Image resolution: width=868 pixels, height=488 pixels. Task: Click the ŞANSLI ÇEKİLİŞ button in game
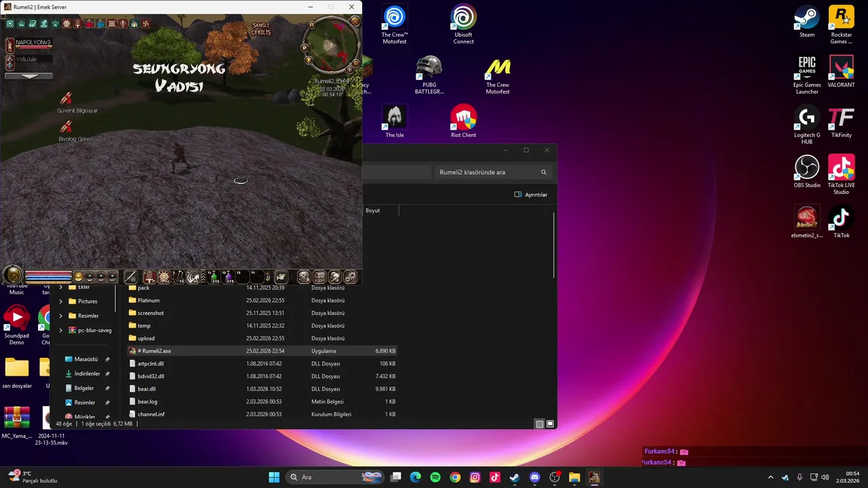click(261, 29)
